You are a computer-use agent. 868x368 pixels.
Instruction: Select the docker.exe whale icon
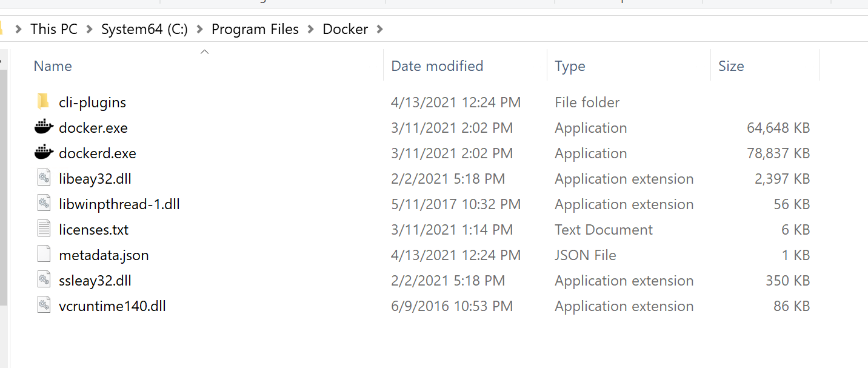(x=43, y=127)
